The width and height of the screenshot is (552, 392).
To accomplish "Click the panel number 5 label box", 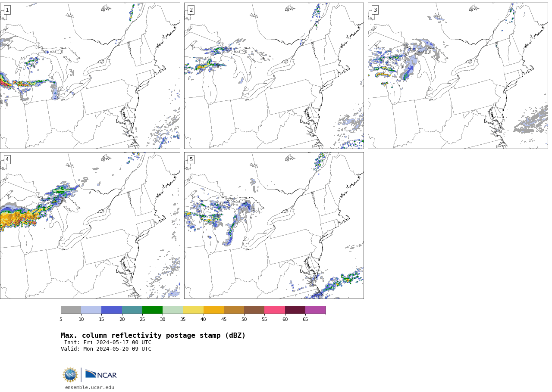I will (191, 159).
